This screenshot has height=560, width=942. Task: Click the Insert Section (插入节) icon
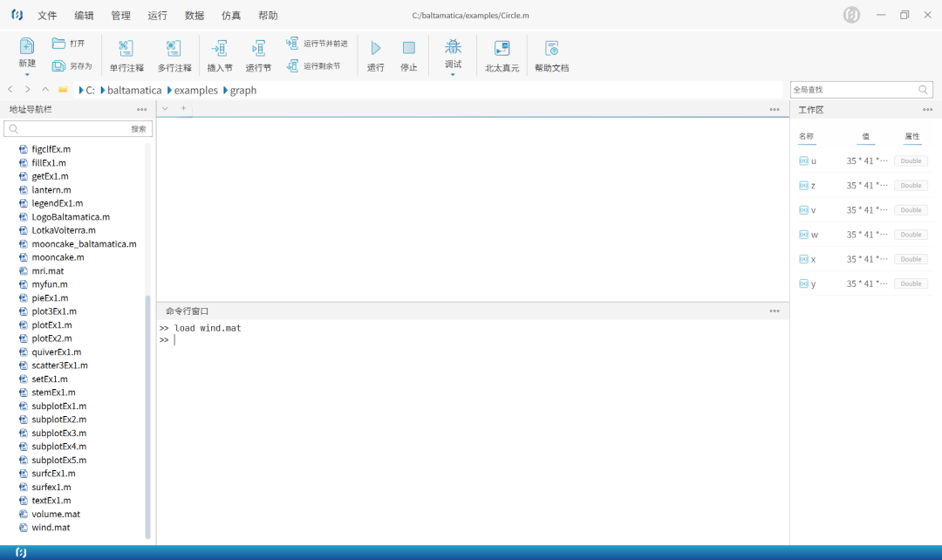pos(220,49)
